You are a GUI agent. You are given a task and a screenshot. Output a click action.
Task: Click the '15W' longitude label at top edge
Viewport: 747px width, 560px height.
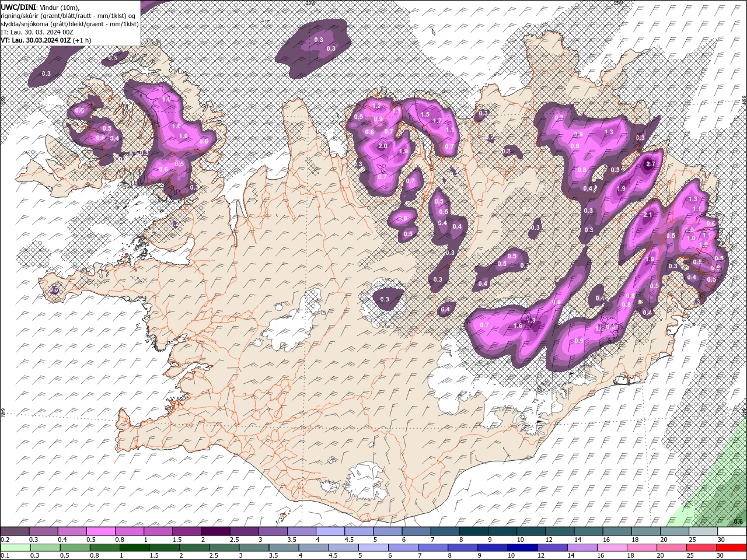tap(619, 2)
